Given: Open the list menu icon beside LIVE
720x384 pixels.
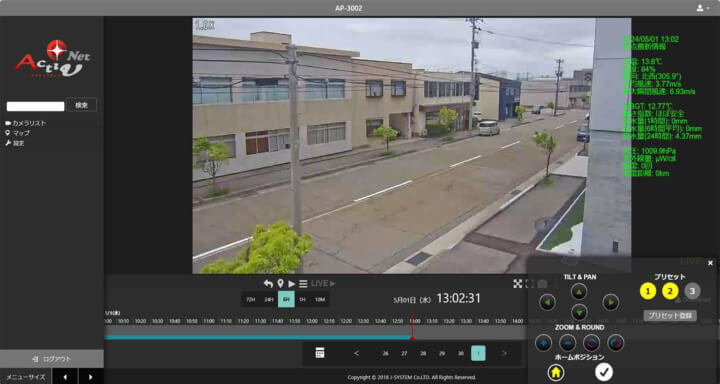Looking at the screenshot, I should [x=303, y=284].
